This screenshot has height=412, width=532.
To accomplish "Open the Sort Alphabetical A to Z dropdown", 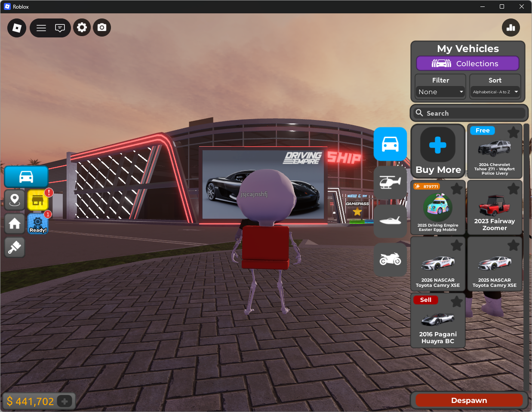I will 495,92.
